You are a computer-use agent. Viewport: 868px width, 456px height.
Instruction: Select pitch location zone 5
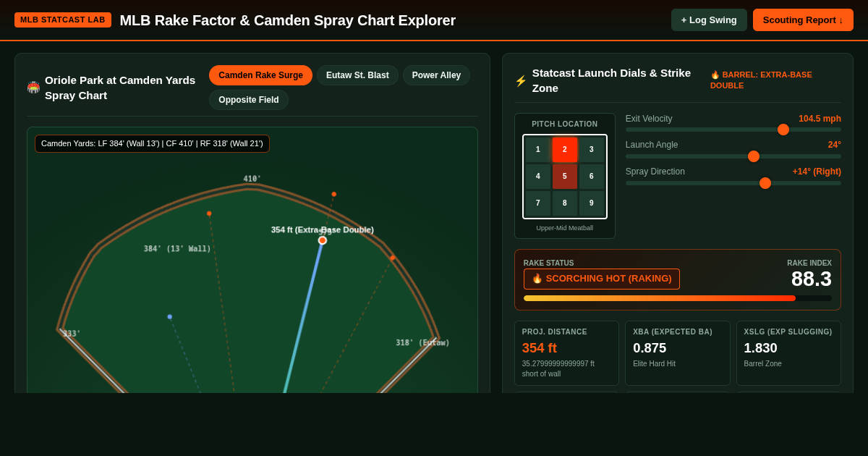(565, 177)
